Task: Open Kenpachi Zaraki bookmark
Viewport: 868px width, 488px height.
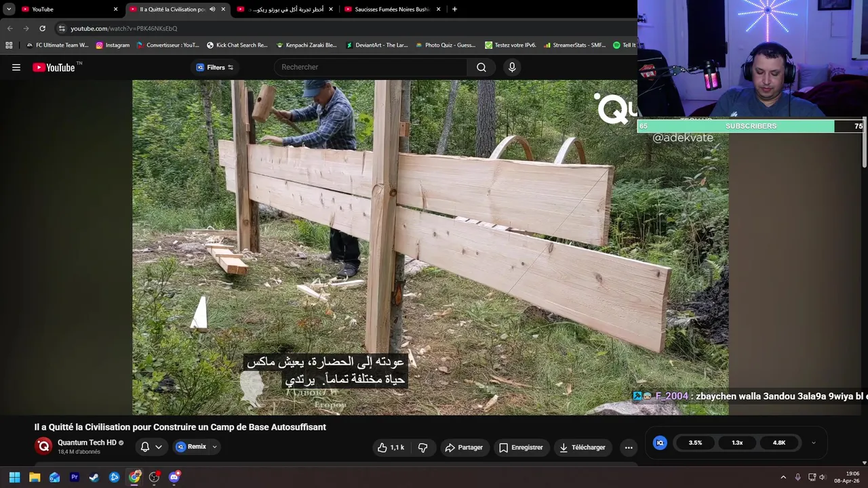Action: (x=306, y=45)
